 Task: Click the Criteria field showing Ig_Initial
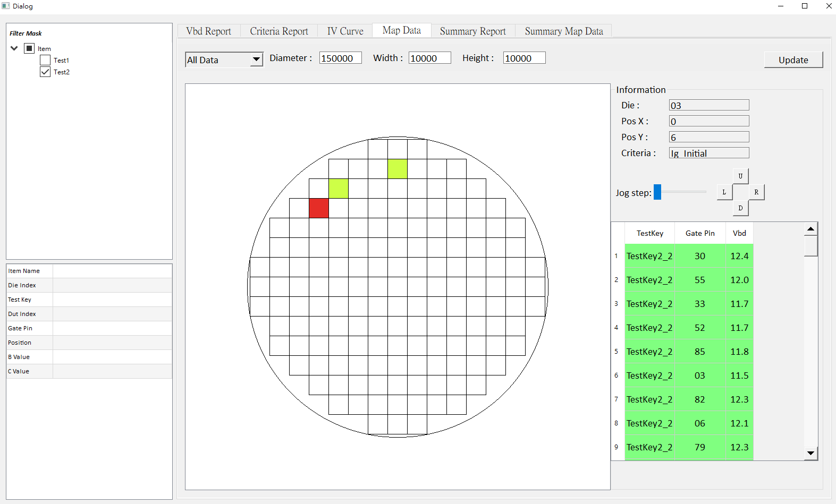tap(709, 153)
